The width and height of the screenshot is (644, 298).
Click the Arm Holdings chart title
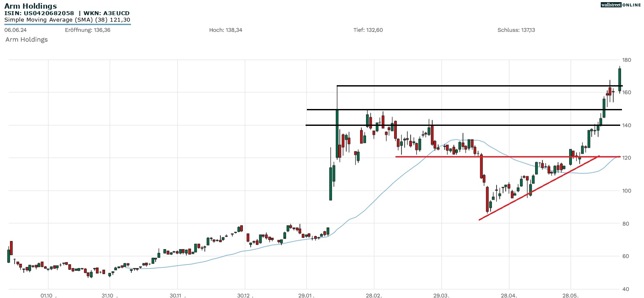coord(30,6)
